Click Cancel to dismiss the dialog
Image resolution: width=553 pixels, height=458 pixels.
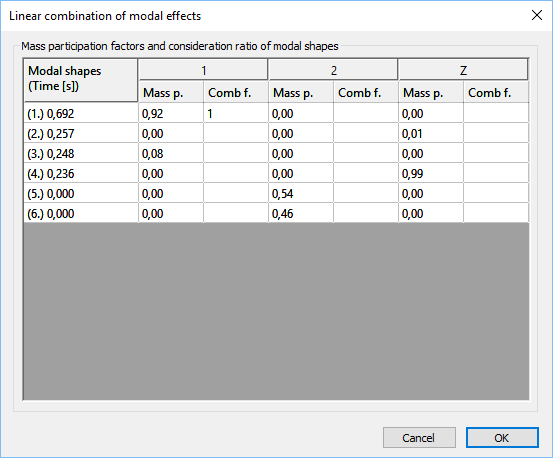coord(419,438)
